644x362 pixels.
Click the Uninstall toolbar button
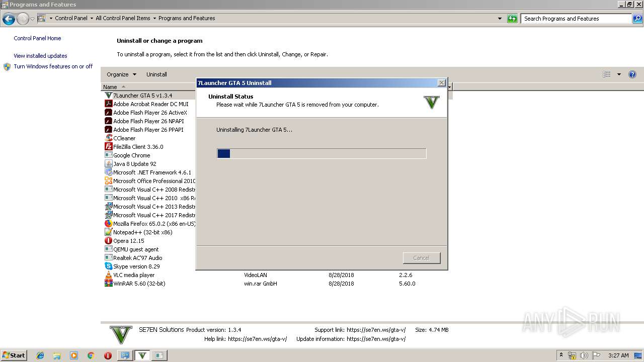click(x=156, y=74)
